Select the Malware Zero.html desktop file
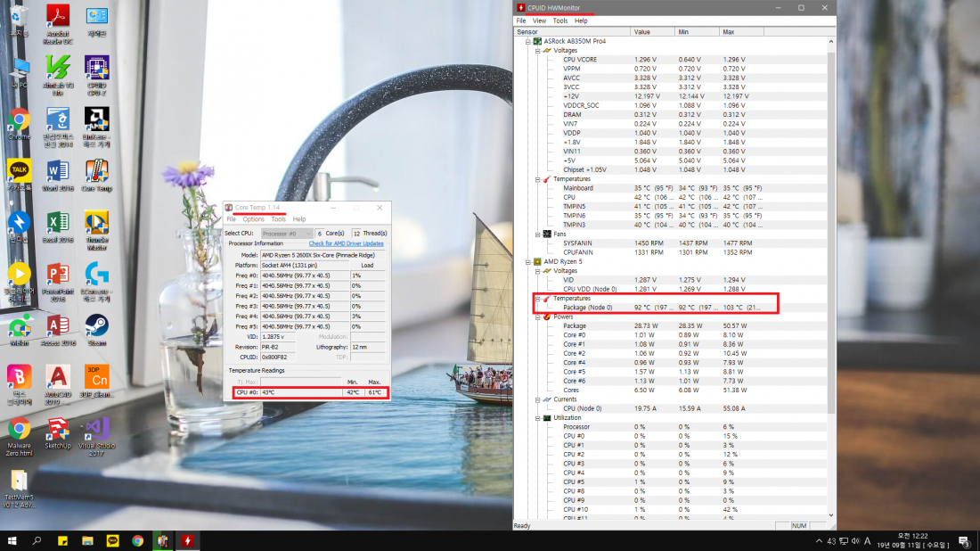 (19, 437)
